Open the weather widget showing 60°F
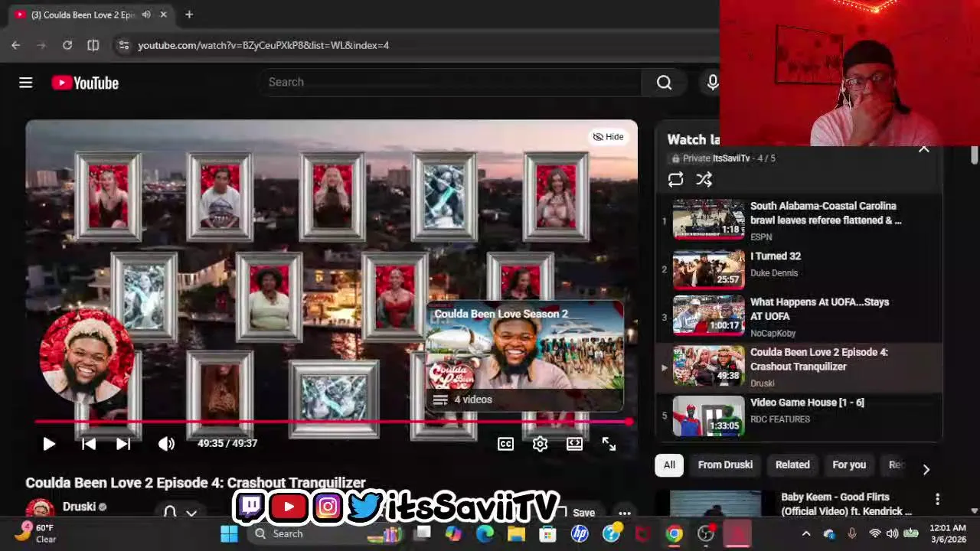The image size is (980, 551). (37, 533)
